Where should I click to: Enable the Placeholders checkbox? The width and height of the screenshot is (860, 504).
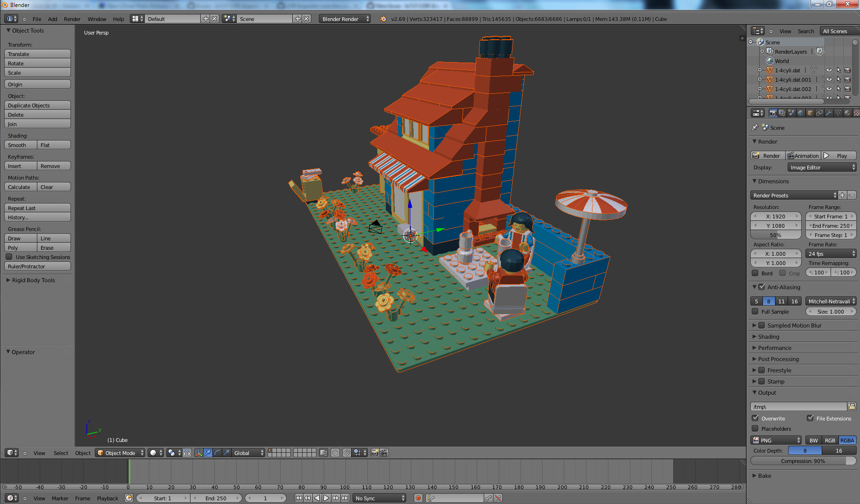[755, 428]
